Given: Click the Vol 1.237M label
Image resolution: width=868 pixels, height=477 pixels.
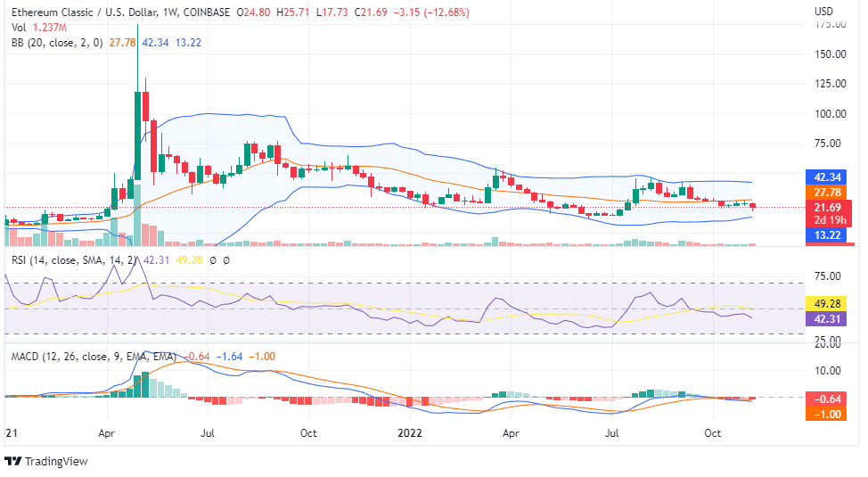Looking at the screenshot, I should (38, 28).
